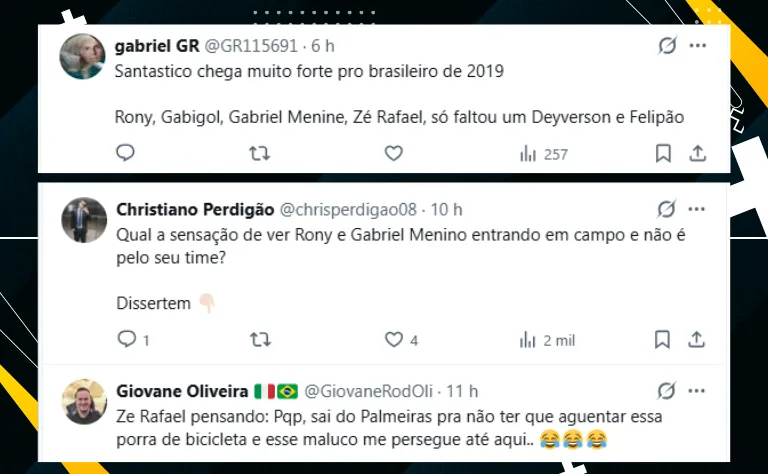Like gabriel GR's tweet
The image size is (768, 474).
[394, 153]
